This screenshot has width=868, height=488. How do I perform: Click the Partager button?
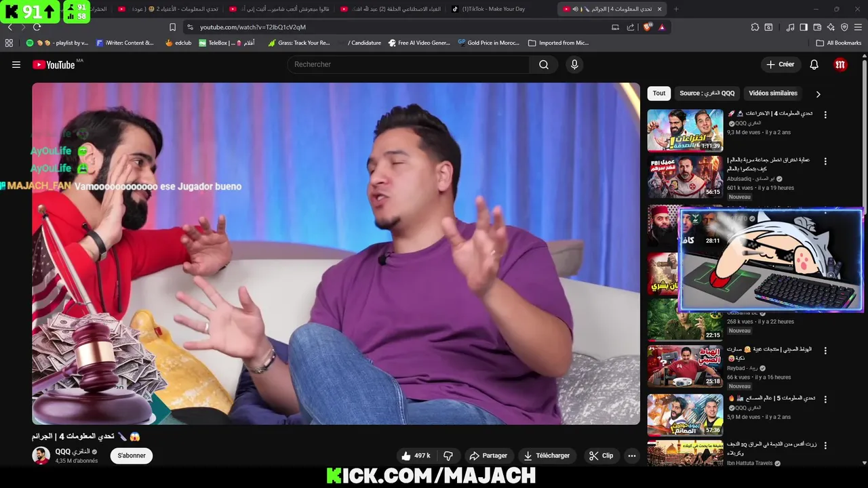488,455
